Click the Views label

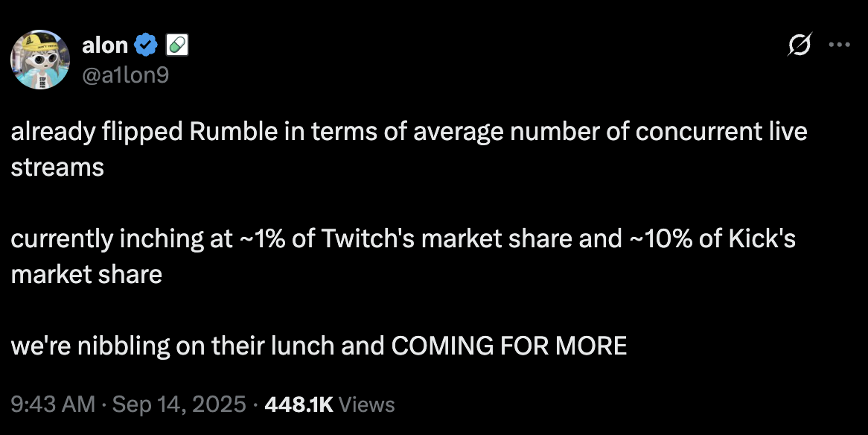tap(366, 404)
